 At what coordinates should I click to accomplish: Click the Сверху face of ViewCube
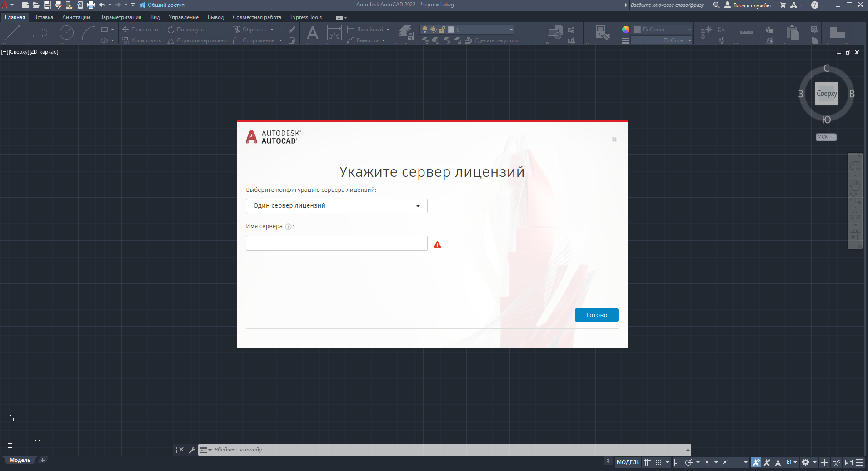(x=827, y=94)
